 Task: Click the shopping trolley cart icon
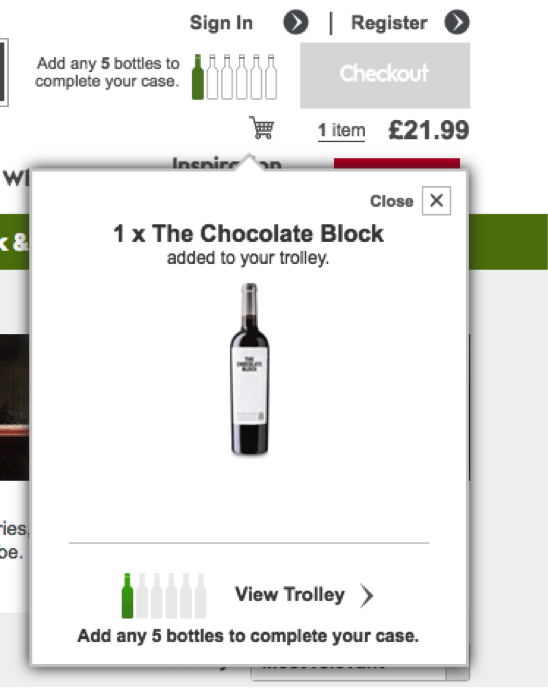(261, 128)
